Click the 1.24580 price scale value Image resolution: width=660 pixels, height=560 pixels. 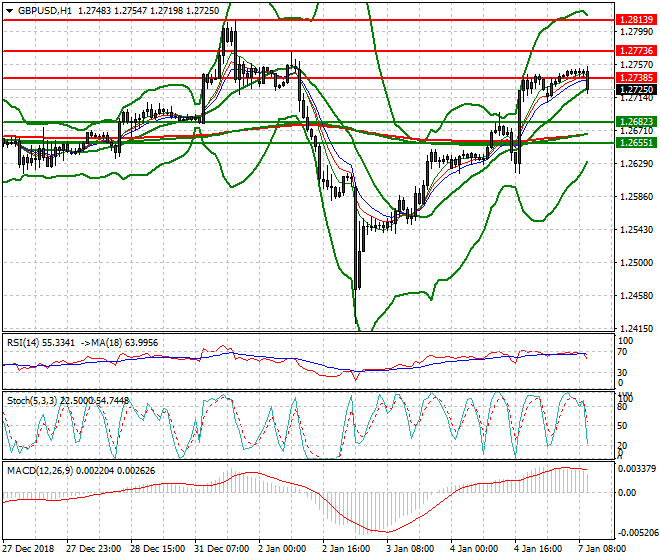pos(637,296)
